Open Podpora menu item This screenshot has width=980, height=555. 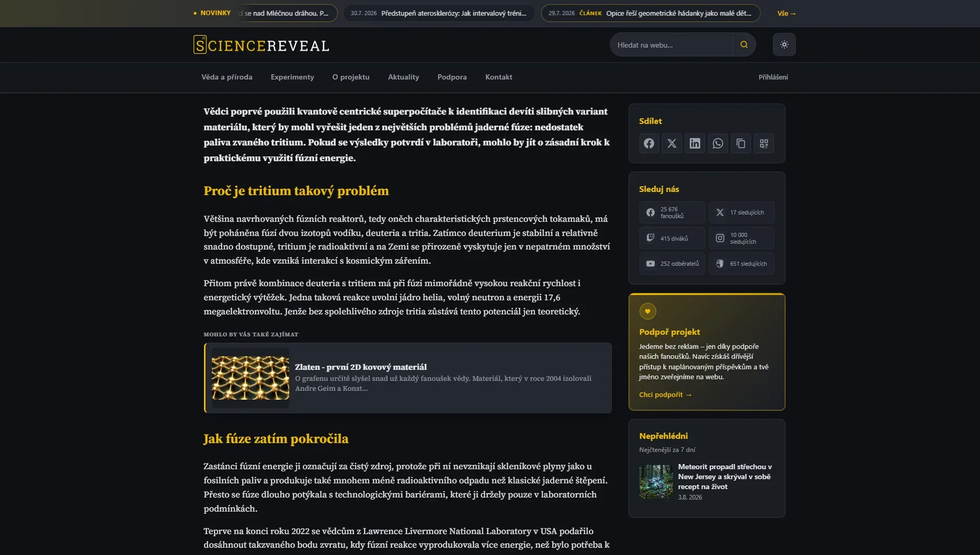pos(452,77)
